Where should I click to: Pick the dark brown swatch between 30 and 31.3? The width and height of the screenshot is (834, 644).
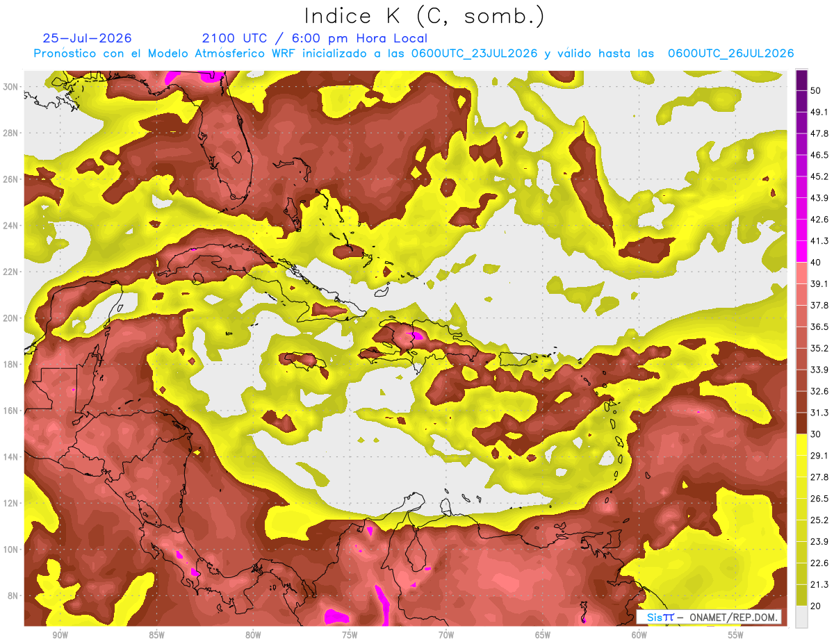click(x=801, y=423)
